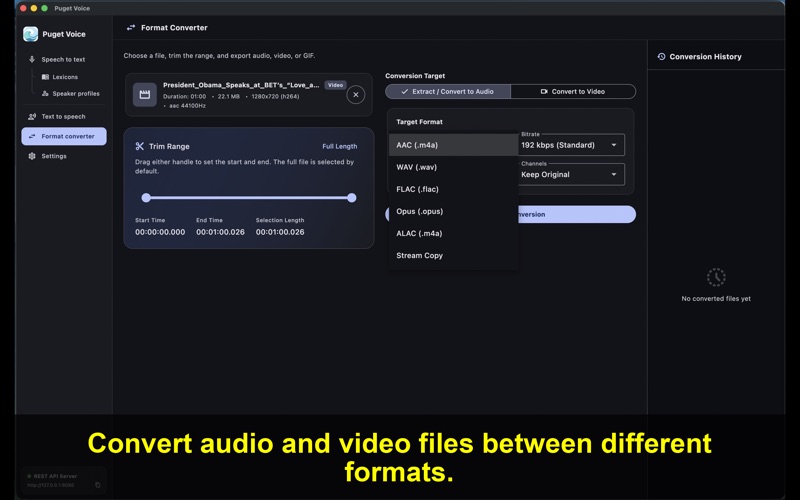This screenshot has height=500, width=800.
Task: Click the End Time value 00:01:00.026
Action: pos(220,232)
